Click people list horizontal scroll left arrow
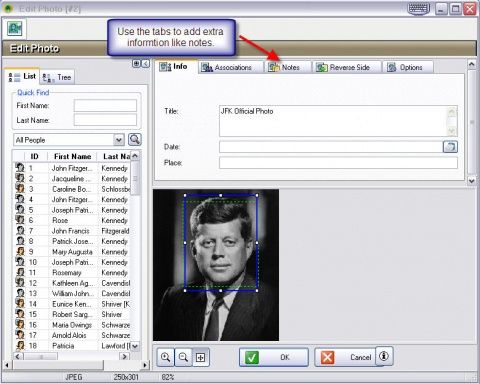Viewport: 480px width, 384px height. click(18, 356)
